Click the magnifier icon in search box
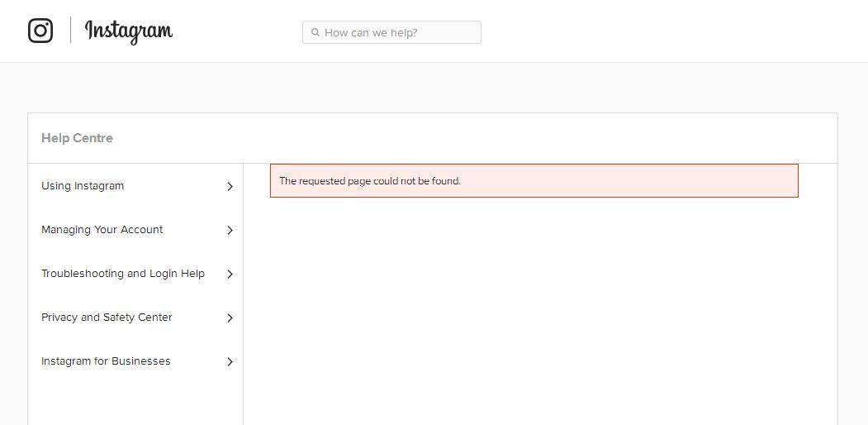The image size is (868, 425). click(315, 32)
